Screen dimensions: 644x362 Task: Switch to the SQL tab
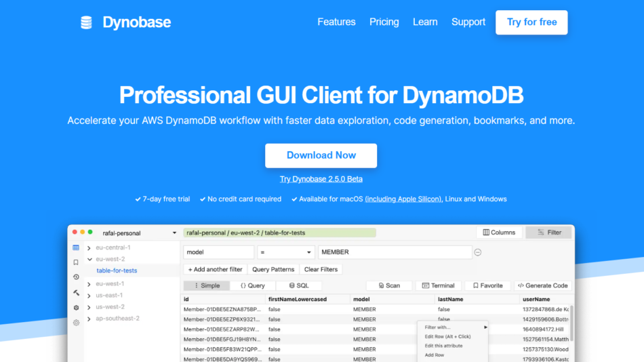(298, 285)
